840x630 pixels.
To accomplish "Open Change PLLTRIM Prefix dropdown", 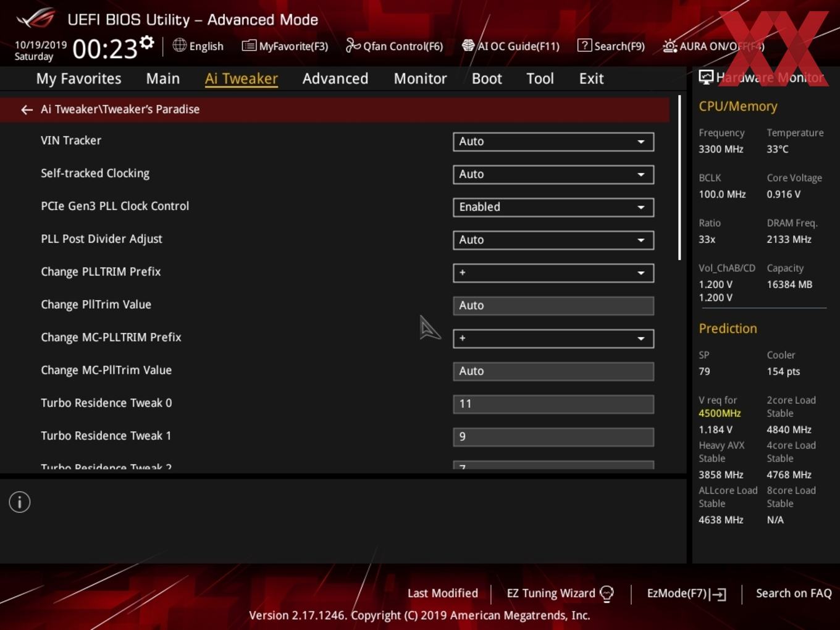I will [x=553, y=272].
